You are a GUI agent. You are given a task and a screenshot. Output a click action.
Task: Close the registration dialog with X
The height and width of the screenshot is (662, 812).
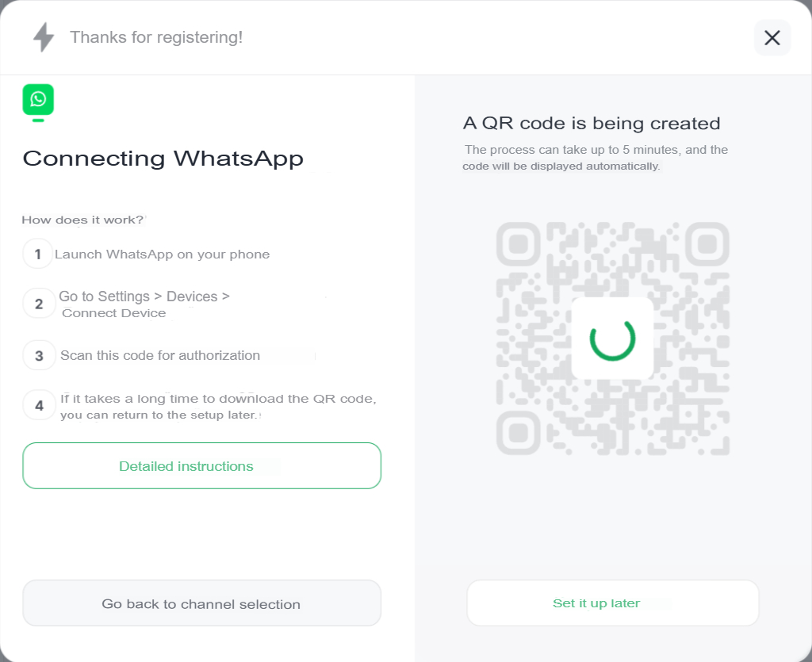772,37
